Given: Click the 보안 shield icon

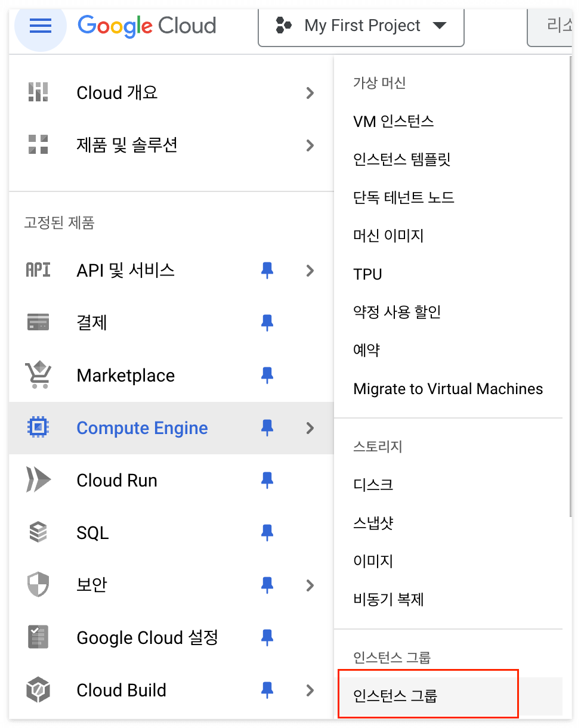Looking at the screenshot, I should pos(38,585).
